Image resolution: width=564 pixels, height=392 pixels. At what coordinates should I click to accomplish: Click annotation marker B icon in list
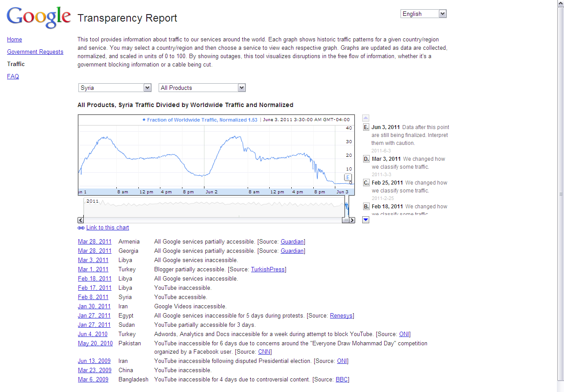point(366,207)
